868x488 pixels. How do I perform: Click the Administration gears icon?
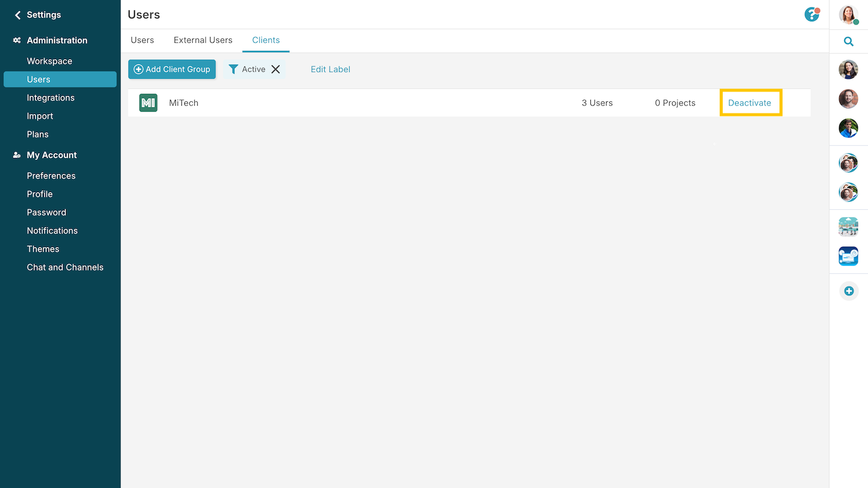16,40
